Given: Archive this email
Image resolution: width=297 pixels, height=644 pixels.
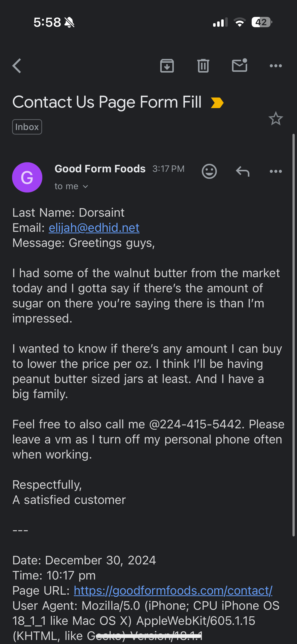Looking at the screenshot, I should pos(167,66).
